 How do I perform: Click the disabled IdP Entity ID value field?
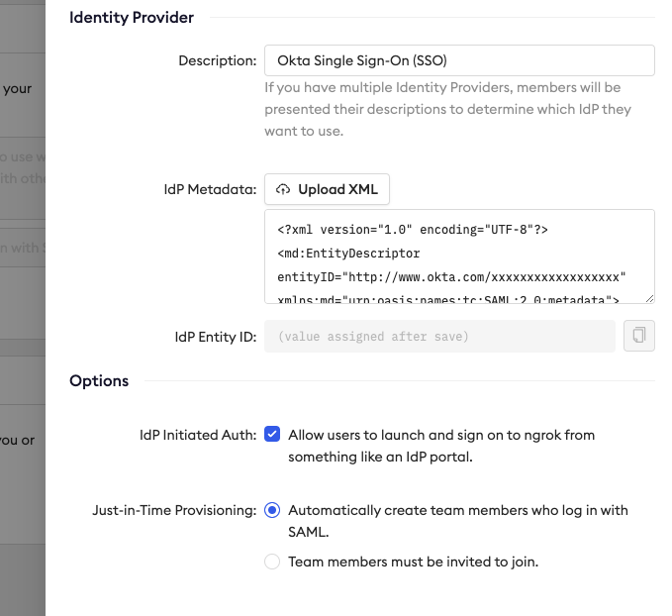click(x=439, y=337)
